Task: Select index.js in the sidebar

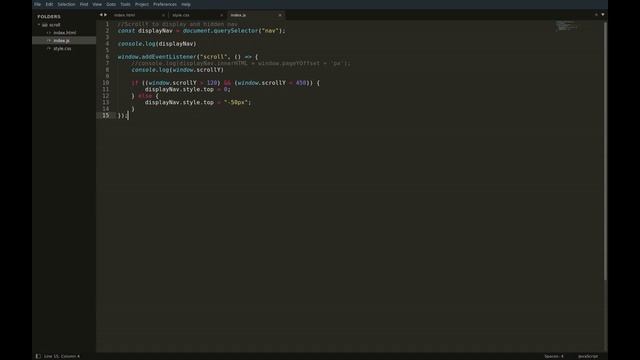Action: (x=61, y=40)
